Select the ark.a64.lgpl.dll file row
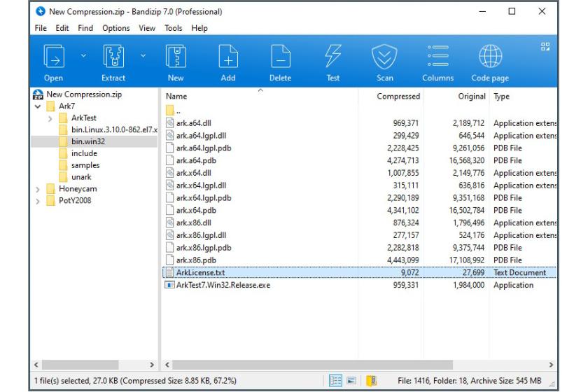588x392 pixels. (x=360, y=136)
